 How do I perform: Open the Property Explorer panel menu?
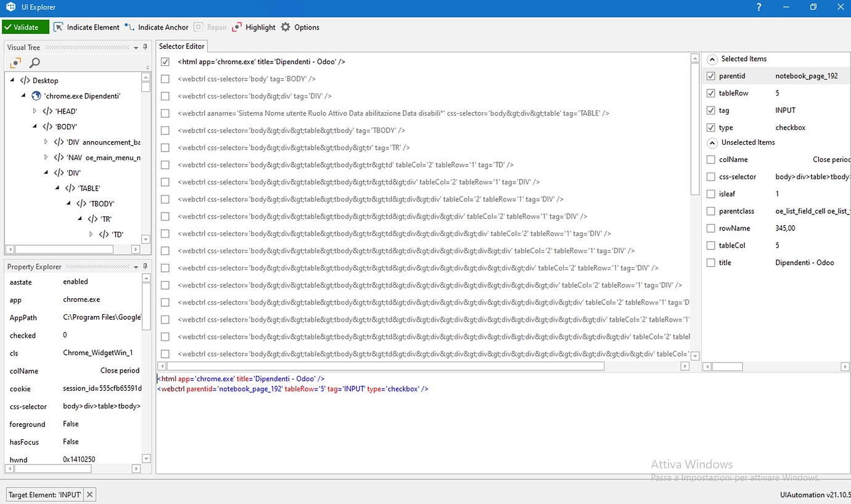(136, 266)
